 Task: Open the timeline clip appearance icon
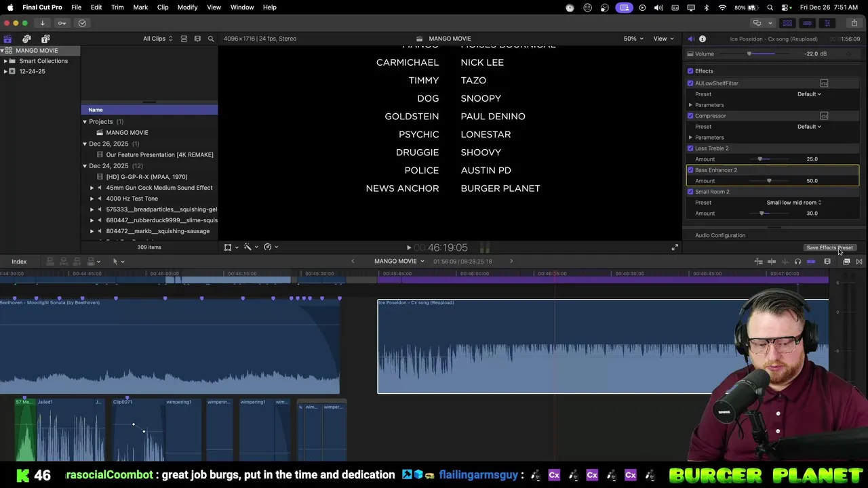click(827, 262)
